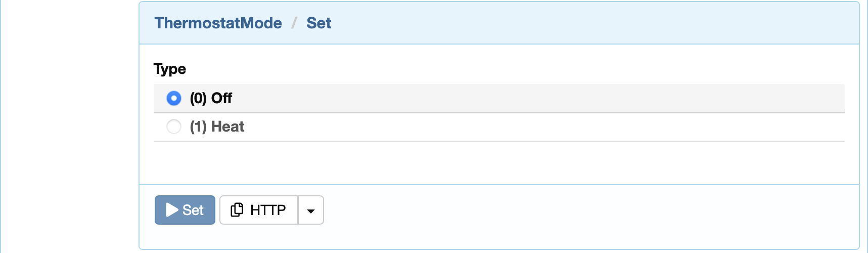Click the word HTTP on the copy button
The image size is (868, 253).
click(268, 210)
